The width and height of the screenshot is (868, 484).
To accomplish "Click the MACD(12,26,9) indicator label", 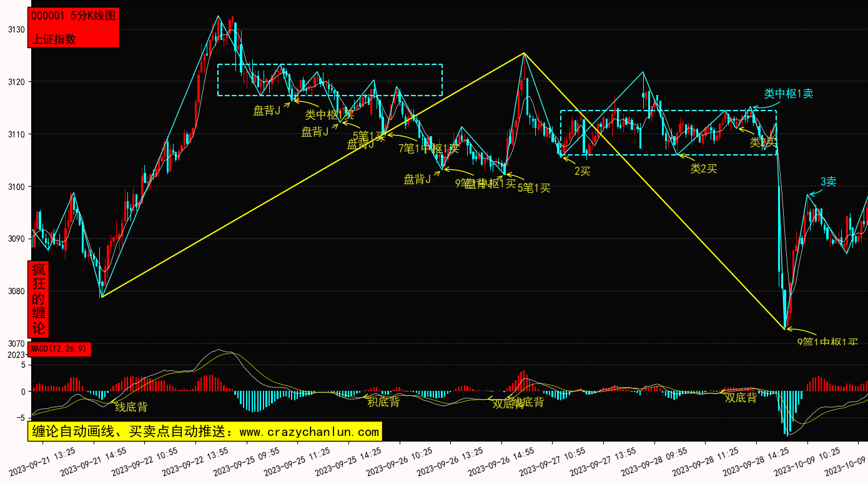I will (x=60, y=348).
